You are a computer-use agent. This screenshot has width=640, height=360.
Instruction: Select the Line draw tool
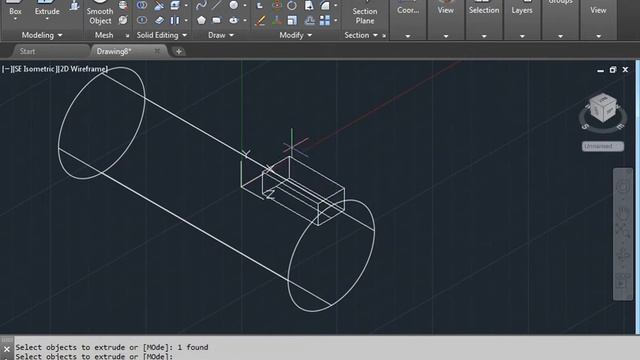[x=217, y=5]
